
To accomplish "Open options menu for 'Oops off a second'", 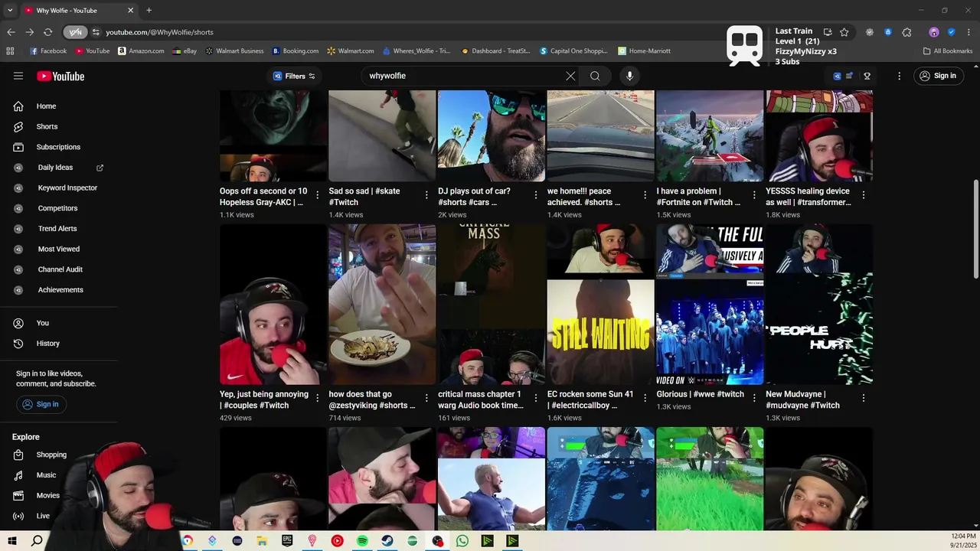I will click(x=317, y=195).
